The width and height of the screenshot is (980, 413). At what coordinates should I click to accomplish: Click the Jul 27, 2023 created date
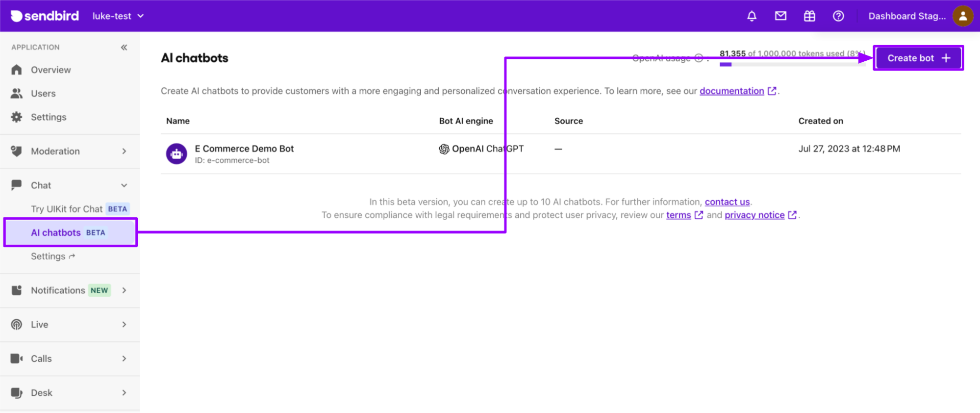pyautogui.click(x=849, y=149)
